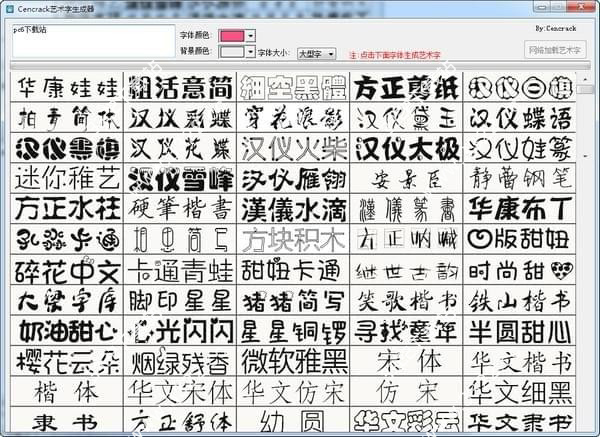Open the 字体大小 dropdown showing 大型字
600x437 pixels.
coord(316,54)
